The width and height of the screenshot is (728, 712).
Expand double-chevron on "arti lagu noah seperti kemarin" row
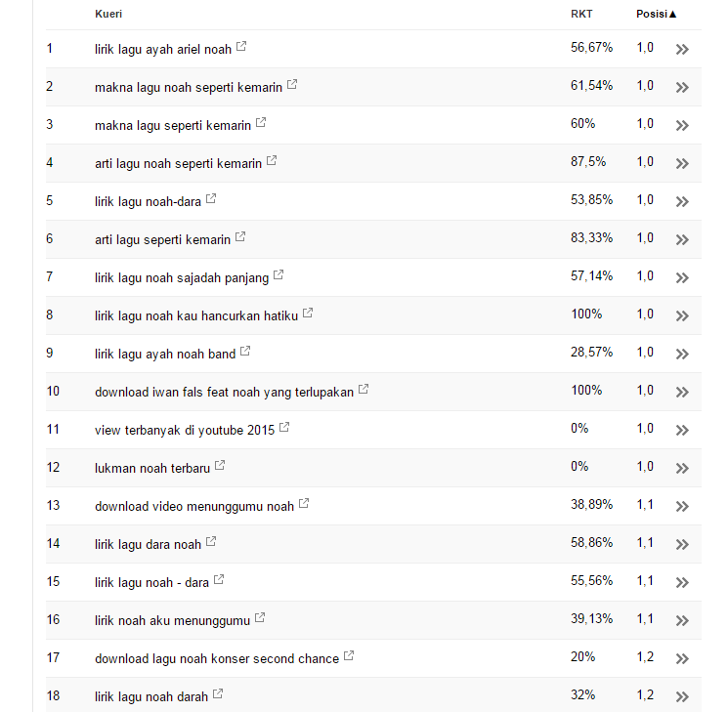click(682, 163)
